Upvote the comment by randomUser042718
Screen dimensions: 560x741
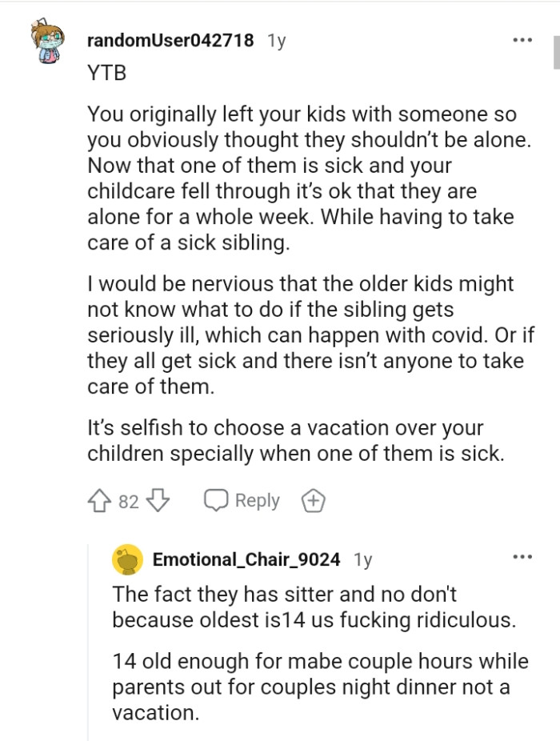[98, 499]
